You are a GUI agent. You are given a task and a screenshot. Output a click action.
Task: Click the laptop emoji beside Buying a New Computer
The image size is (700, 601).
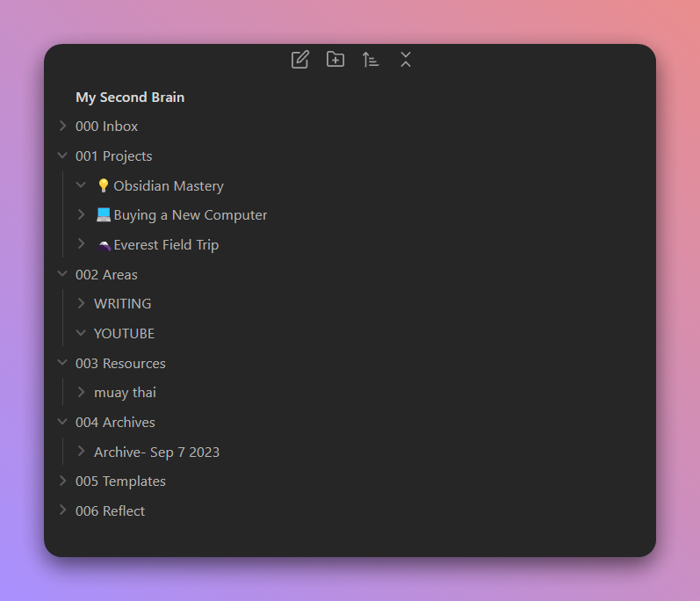pos(104,214)
